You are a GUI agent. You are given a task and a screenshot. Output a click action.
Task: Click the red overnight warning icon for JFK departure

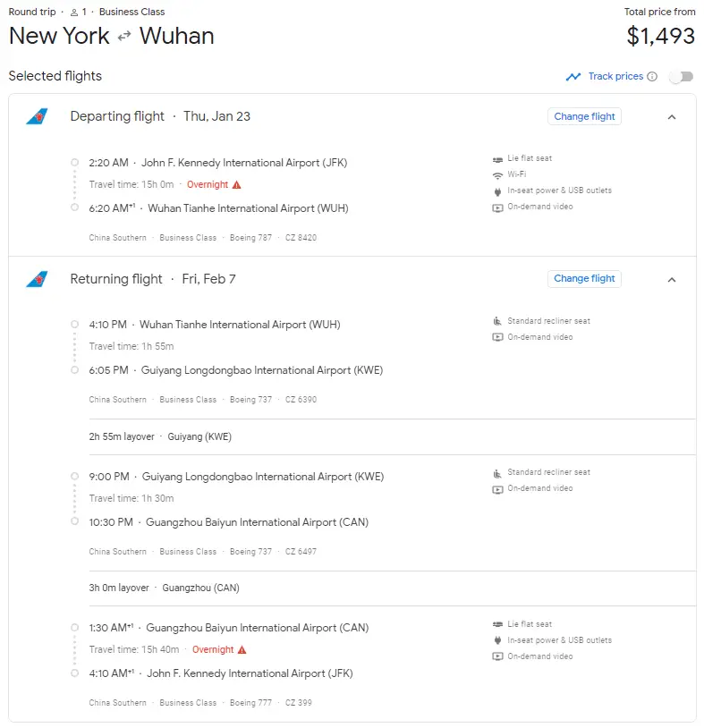pos(237,185)
